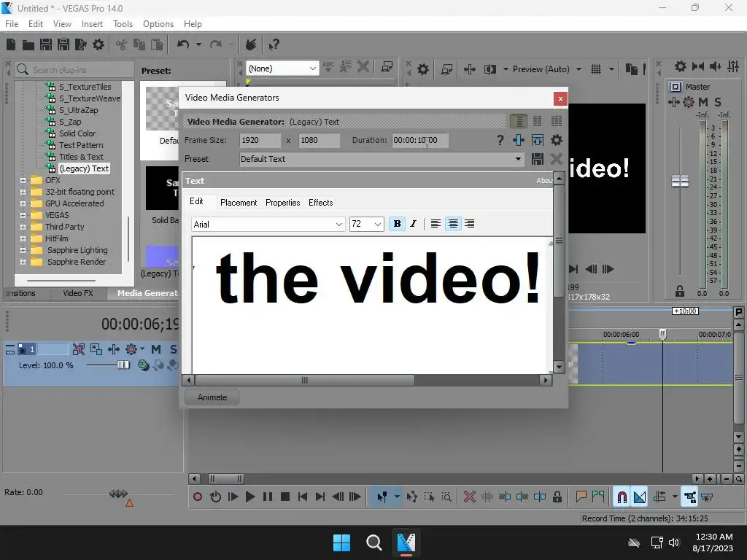This screenshot has width=747, height=560.
Task: Open the Arial font dropdown
Action: [338, 225]
